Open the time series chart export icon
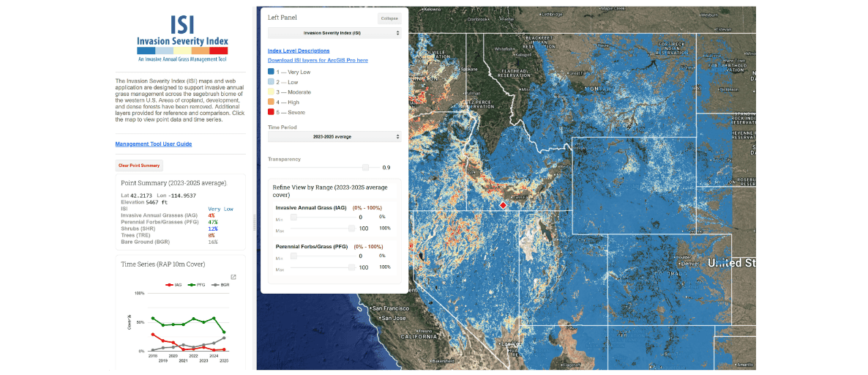 [x=233, y=278]
